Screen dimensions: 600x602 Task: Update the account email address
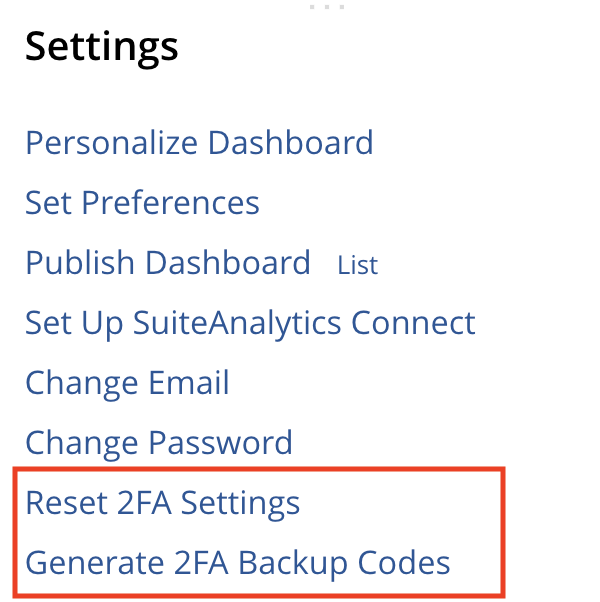click(127, 383)
